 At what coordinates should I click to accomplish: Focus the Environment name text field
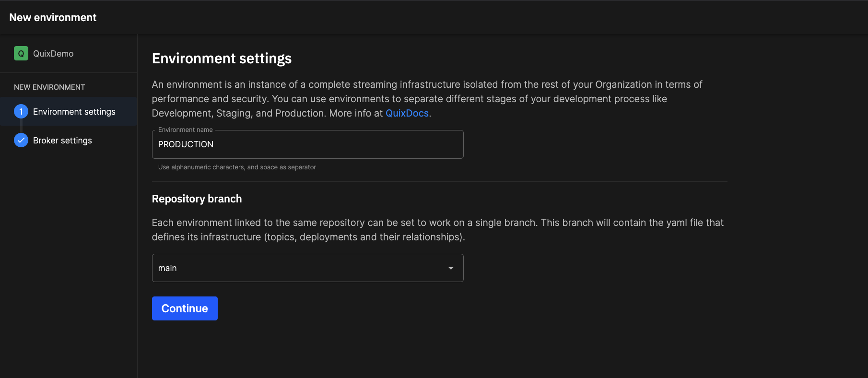pyautogui.click(x=307, y=144)
